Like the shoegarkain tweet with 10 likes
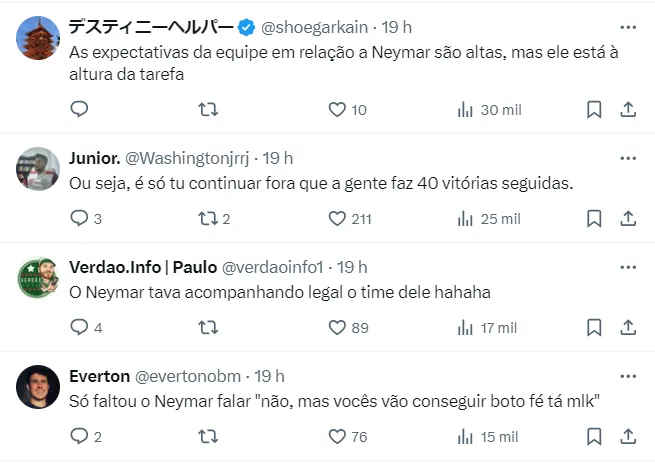 (337, 109)
